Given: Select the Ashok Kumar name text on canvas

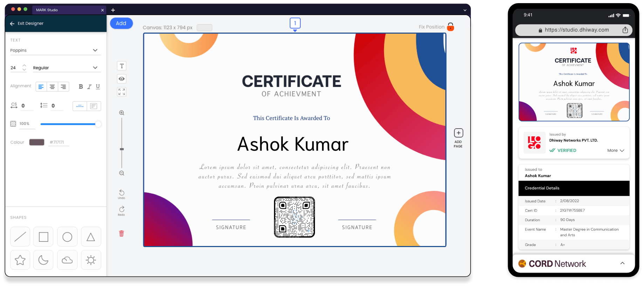Looking at the screenshot, I should tap(293, 144).
